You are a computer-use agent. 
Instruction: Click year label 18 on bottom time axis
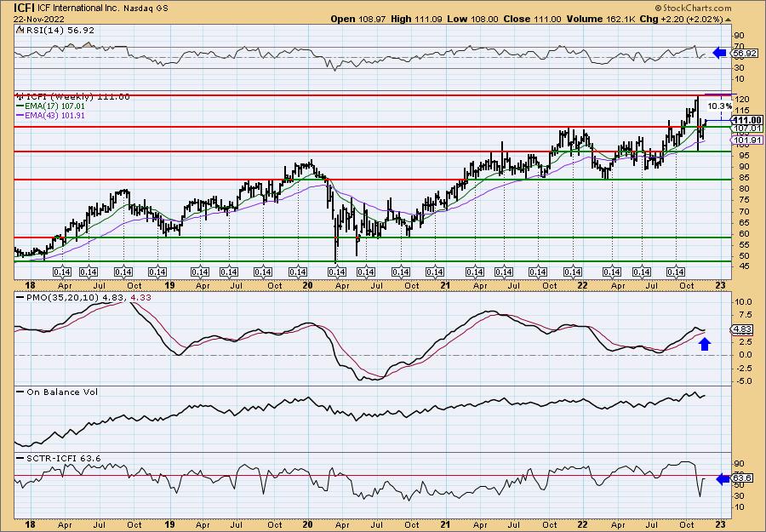point(31,525)
